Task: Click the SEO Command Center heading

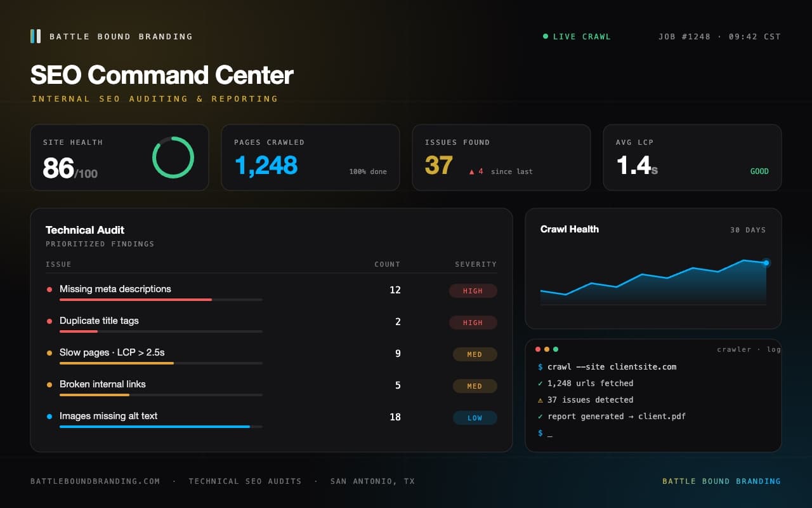Action: pos(162,75)
